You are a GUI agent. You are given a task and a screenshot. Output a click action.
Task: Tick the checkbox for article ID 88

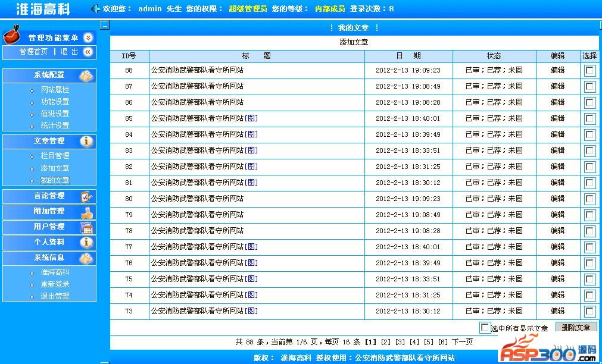589,71
